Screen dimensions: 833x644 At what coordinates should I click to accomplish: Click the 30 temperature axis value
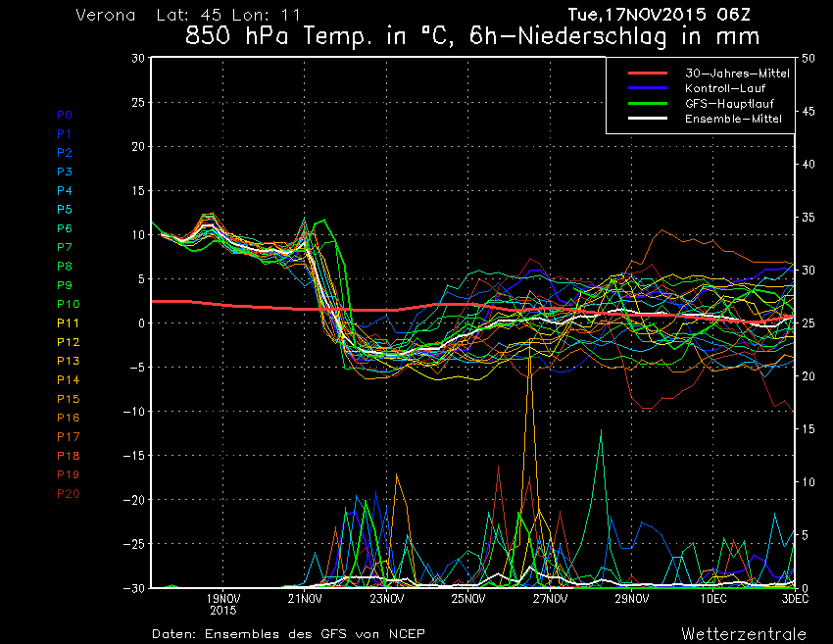click(138, 58)
